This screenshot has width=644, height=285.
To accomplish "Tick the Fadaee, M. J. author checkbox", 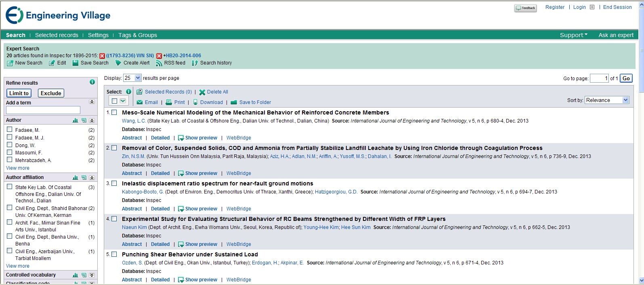I will (10, 137).
